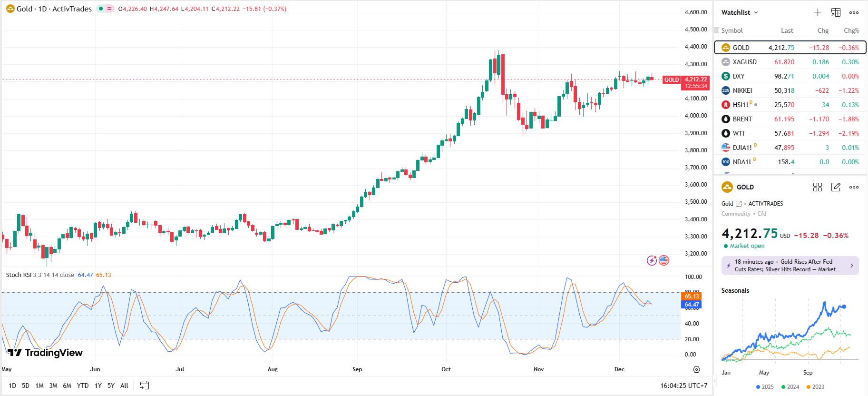Click the grid layout icon beside GOLD details
Image resolution: width=868 pixels, height=396 pixels.
(818, 187)
